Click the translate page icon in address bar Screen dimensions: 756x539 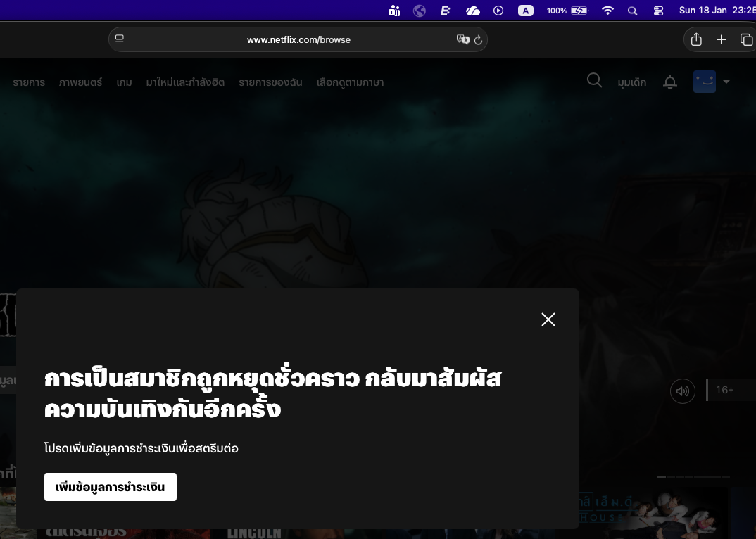point(463,39)
